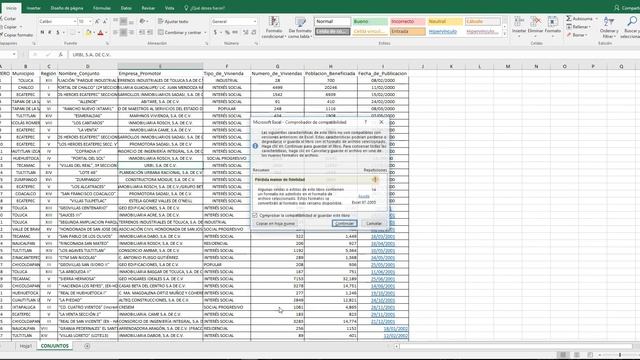640x360 pixels.
Task: Switch to the Datos ribbon tab
Action: (126, 8)
